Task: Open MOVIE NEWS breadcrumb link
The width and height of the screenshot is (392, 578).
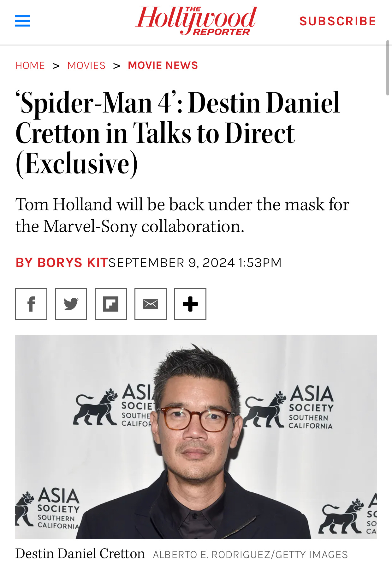Action: click(x=163, y=65)
